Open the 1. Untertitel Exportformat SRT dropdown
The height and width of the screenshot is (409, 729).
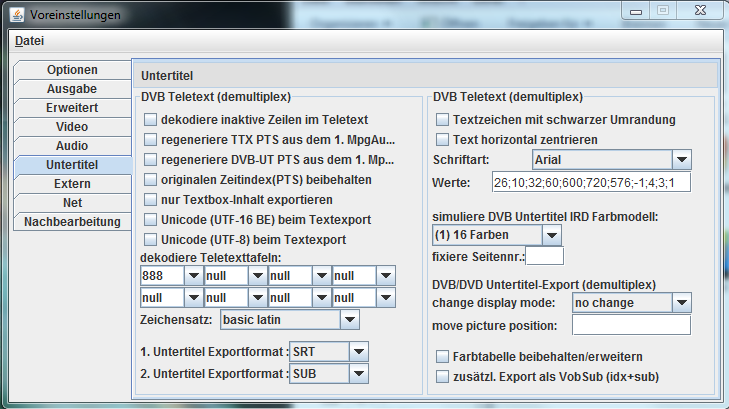[359, 351]
